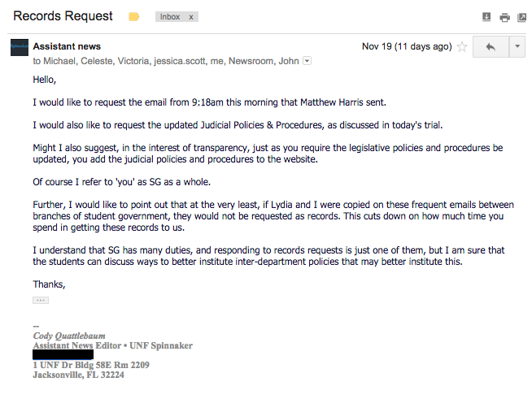This screenshot has height=412, width=532.
Task: Click the Cody Quattlebaum signature name
Action: (69, 336)
